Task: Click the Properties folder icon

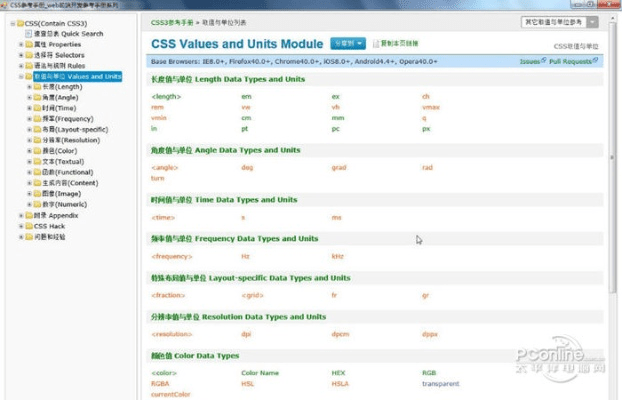Action: click(27, 44)
